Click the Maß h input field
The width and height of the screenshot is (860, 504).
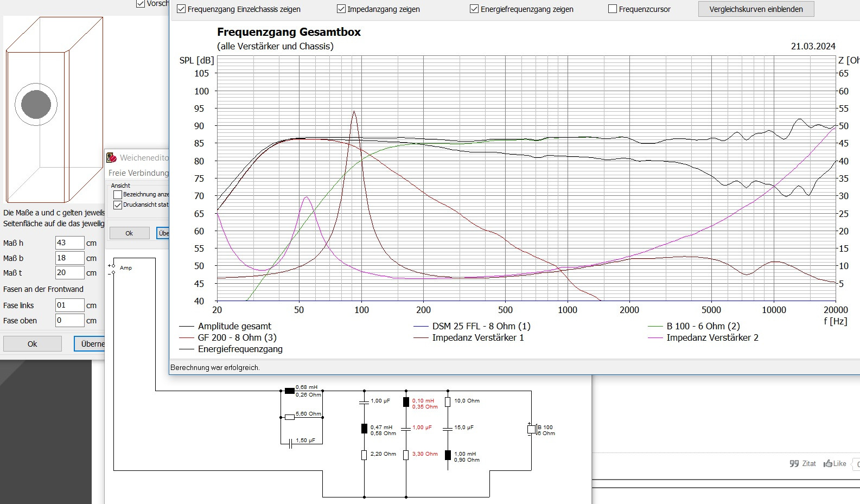(x=69, y=243)
